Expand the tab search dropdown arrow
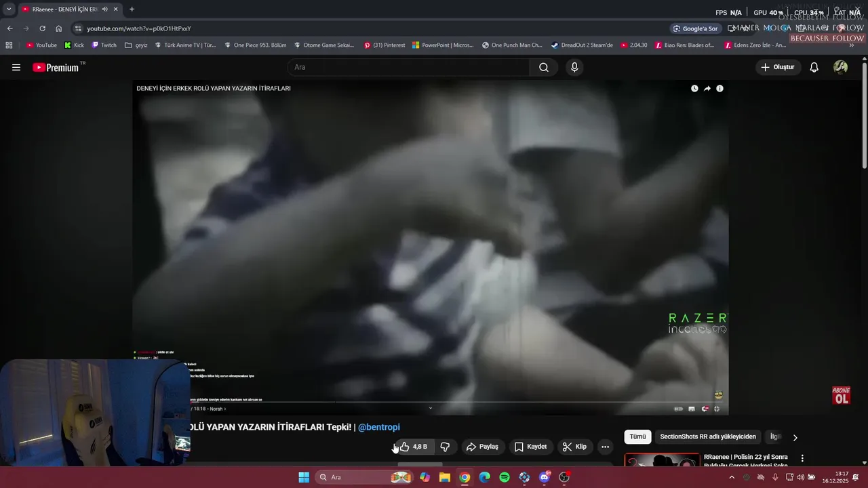Screen dimensions: 868x488 [x=9, y=9]
